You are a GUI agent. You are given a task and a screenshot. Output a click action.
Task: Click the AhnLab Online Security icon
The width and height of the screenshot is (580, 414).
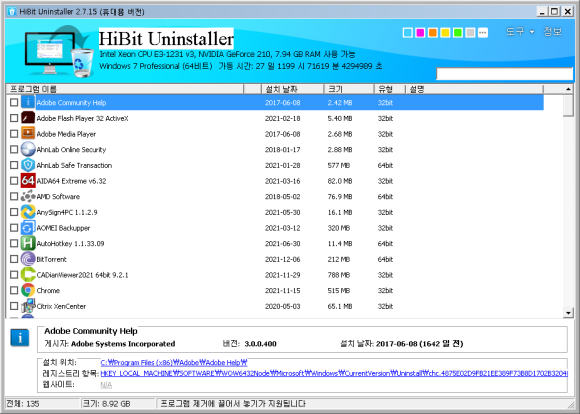pos(28,149)
